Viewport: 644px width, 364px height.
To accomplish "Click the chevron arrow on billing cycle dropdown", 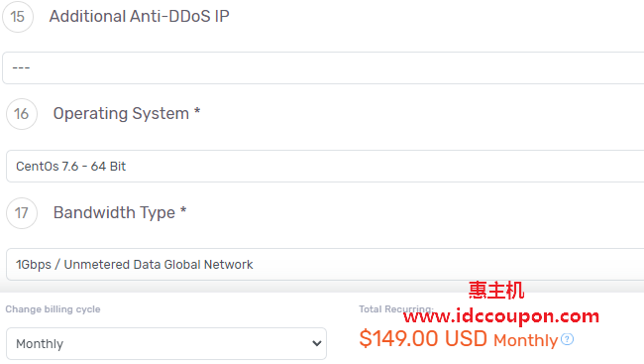I will click(316, 343).
